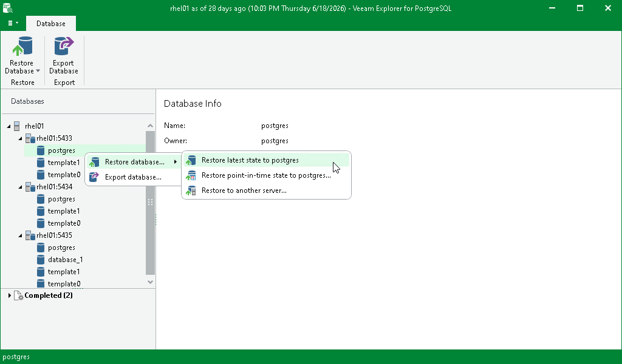This screenshot has height=364, width=622.
Task: Select the rhel01:5433 instance icon
Action: 30,138
